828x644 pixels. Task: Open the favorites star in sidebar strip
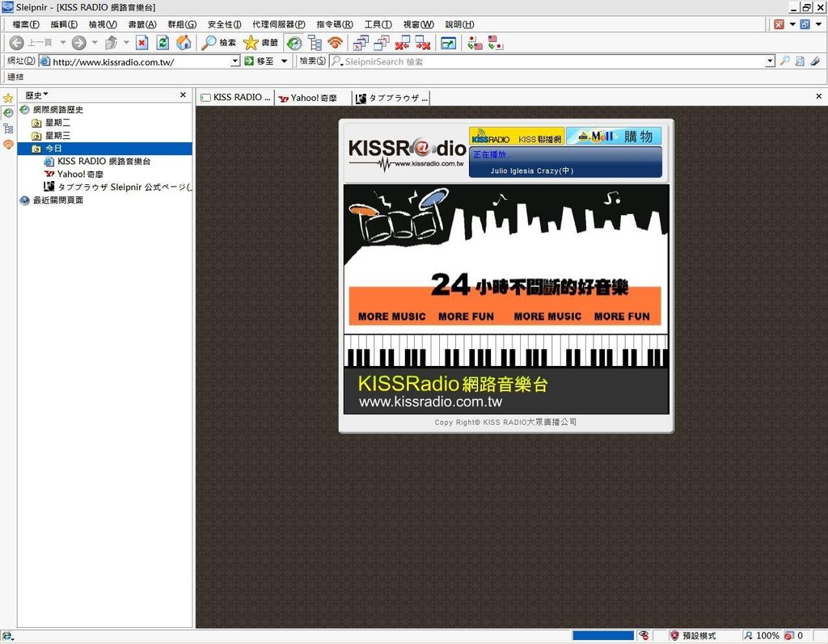8,99
